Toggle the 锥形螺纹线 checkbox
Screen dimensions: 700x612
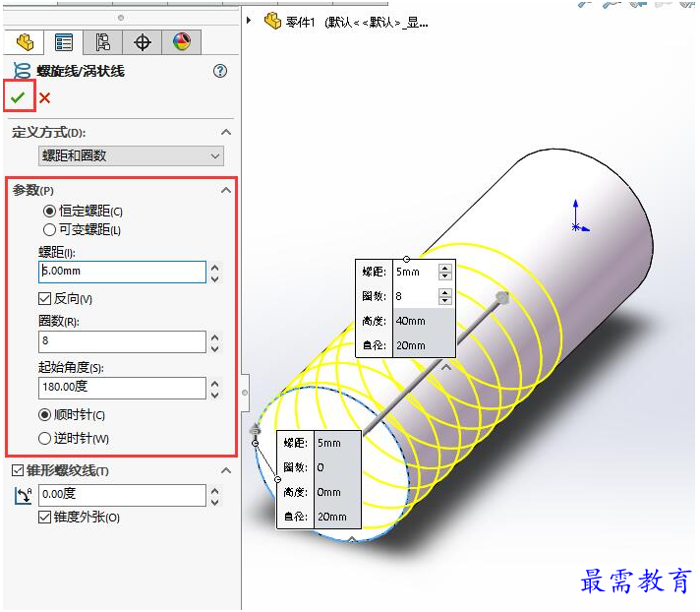[x=18, y=470]
